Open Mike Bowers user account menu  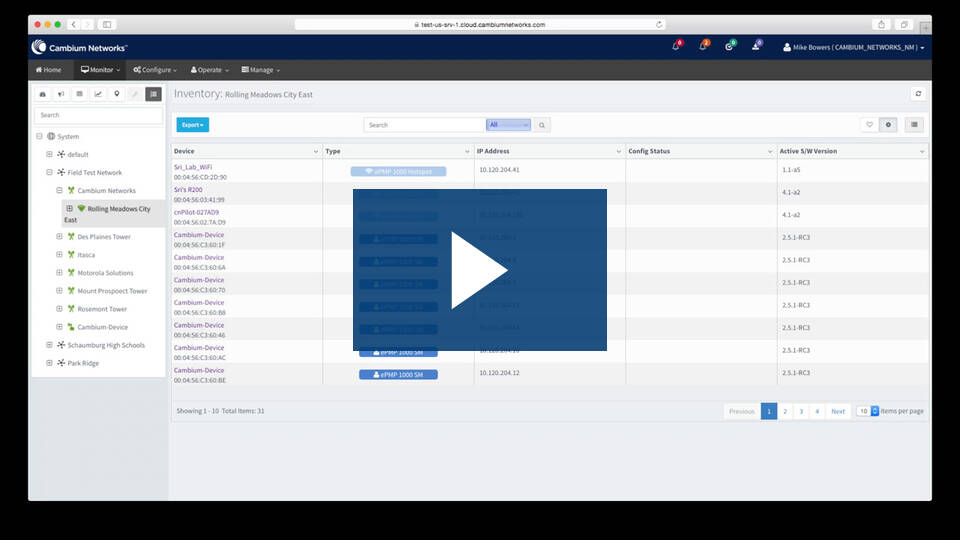point(853,47)
